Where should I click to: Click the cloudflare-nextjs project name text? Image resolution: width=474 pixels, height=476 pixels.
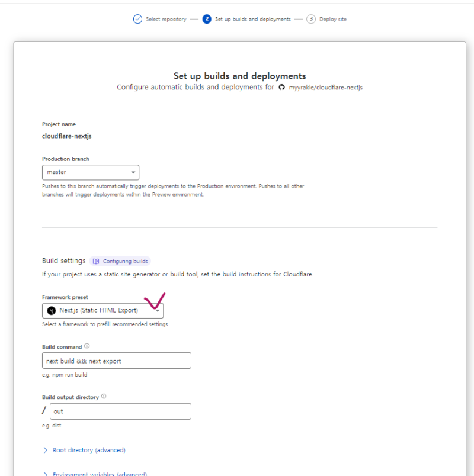click(66, 136)
